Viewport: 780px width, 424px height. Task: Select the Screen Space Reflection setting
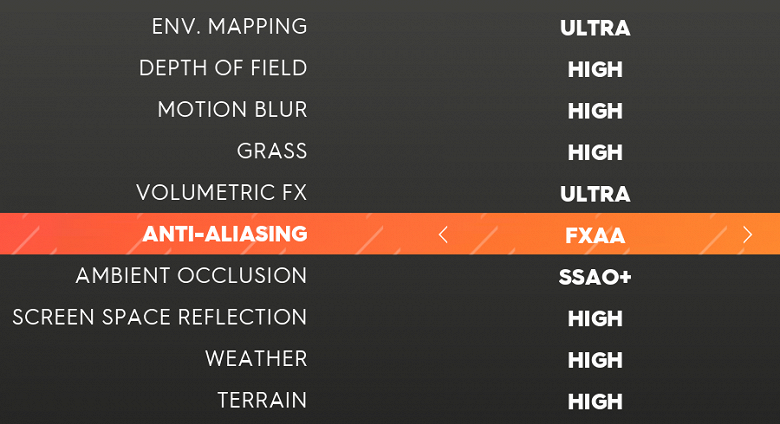[159, 318]
